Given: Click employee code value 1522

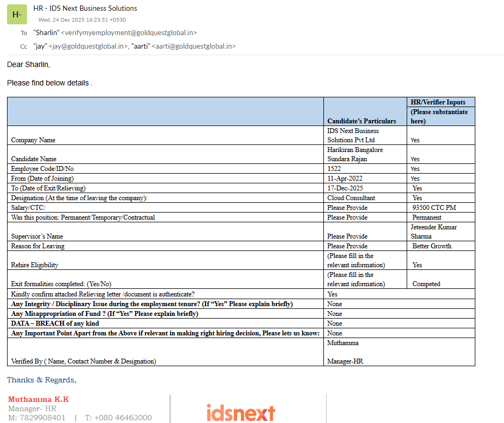Looking at the screenshot, I should (x=334, y=169).
